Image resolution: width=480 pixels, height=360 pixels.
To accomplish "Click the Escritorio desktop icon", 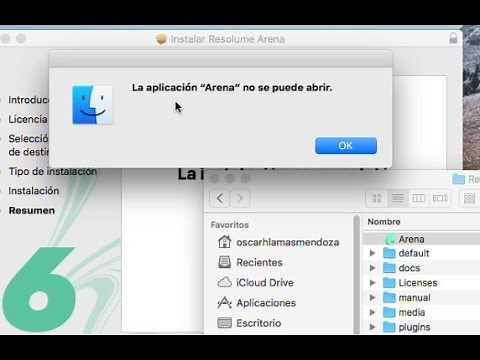I will [224, 323].
